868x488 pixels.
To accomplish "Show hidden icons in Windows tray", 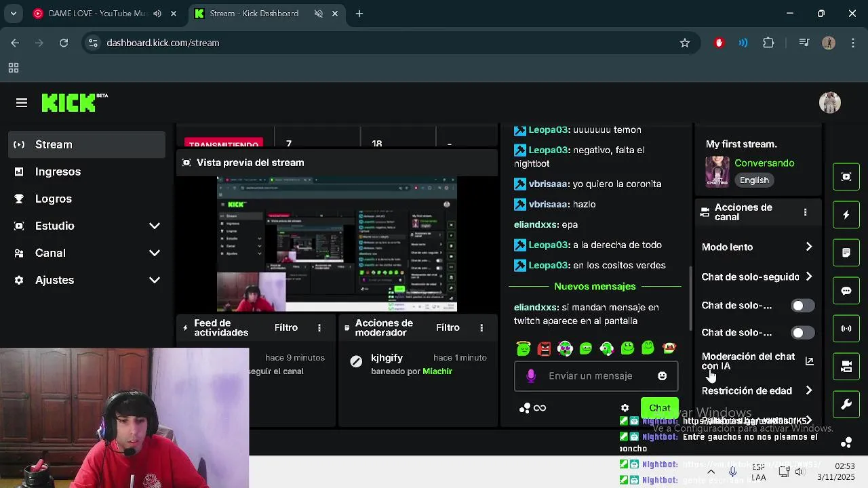I will coord(711,472).
